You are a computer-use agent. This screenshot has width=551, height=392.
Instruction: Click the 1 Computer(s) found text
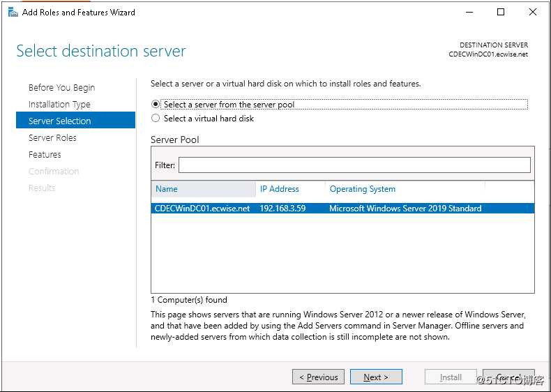tap(189, 300)
